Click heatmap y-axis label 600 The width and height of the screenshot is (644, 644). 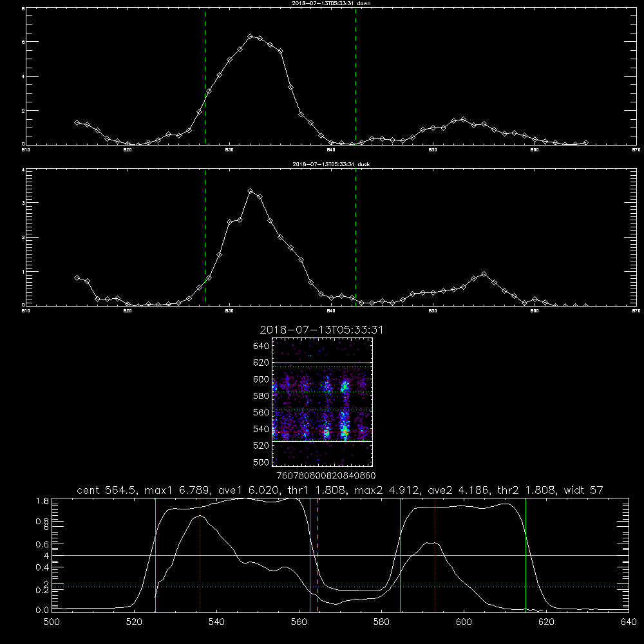click(x=261, y=379)
